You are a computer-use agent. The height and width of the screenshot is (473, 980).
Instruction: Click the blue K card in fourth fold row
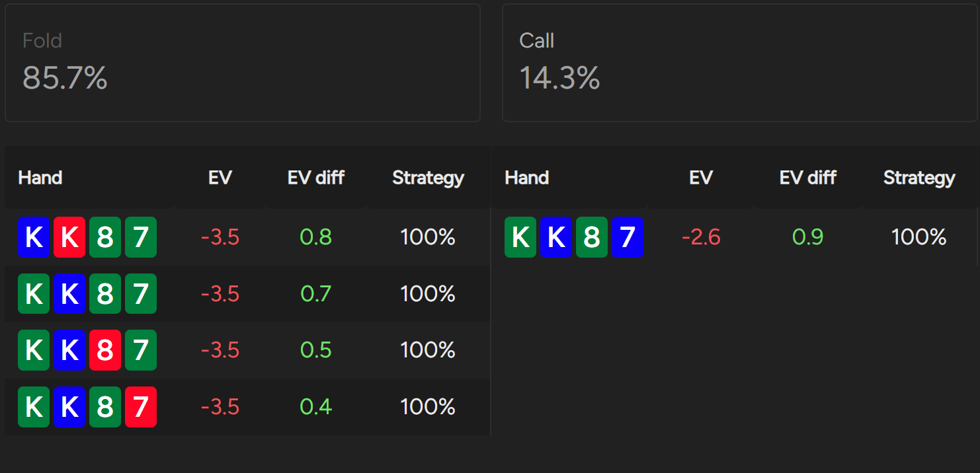pos(69,407)
